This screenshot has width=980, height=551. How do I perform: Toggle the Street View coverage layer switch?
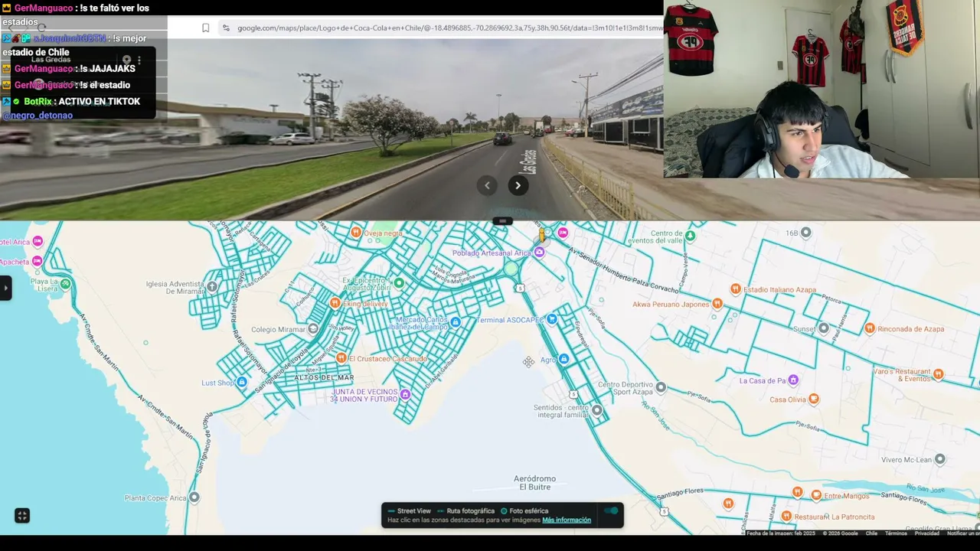[611, 511]
